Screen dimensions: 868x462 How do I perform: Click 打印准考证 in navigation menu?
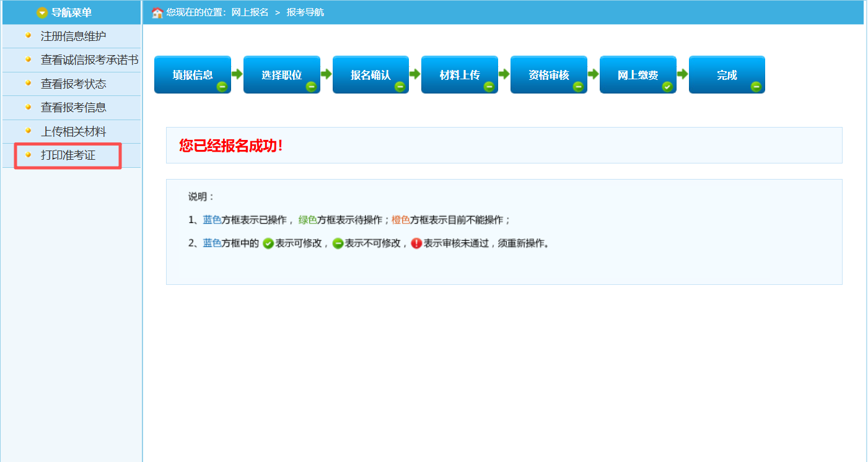pyautogui.click(x=68, y=155)
